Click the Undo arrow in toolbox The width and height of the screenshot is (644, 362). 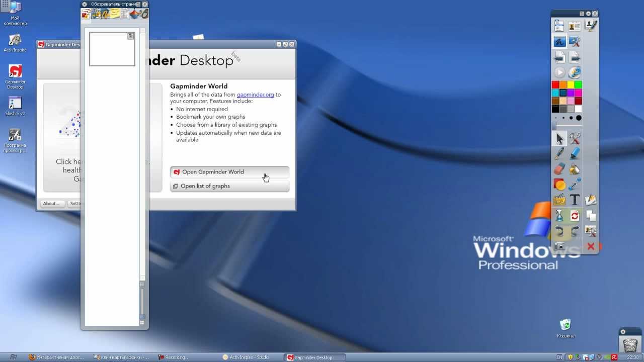(x=559, y=231)
